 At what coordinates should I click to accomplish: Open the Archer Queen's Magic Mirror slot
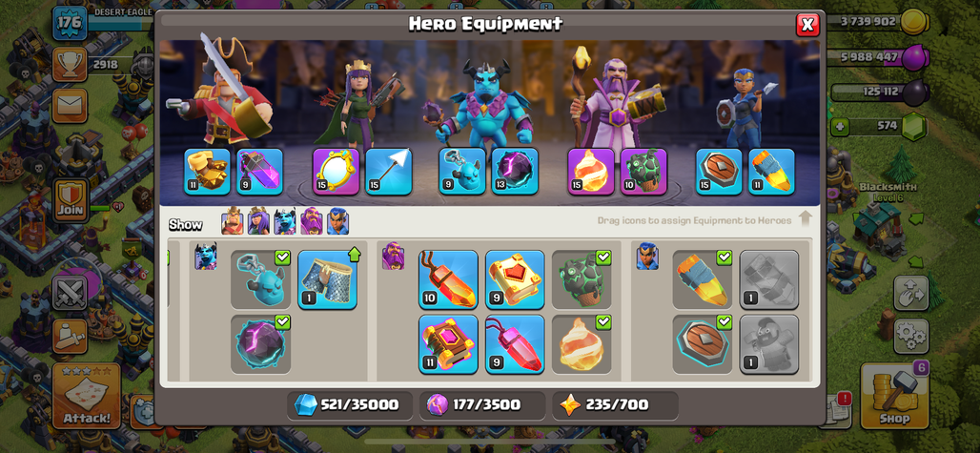click(x=337, y=172)
